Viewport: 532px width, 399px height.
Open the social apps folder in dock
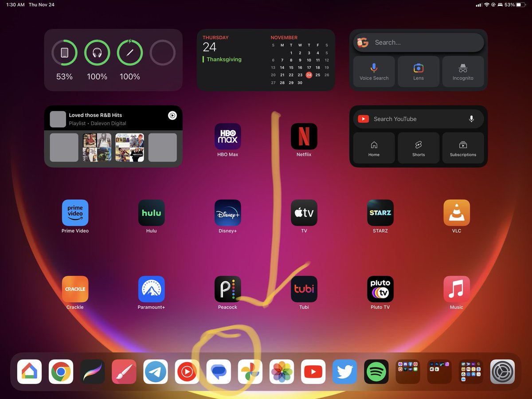point(408,372)
